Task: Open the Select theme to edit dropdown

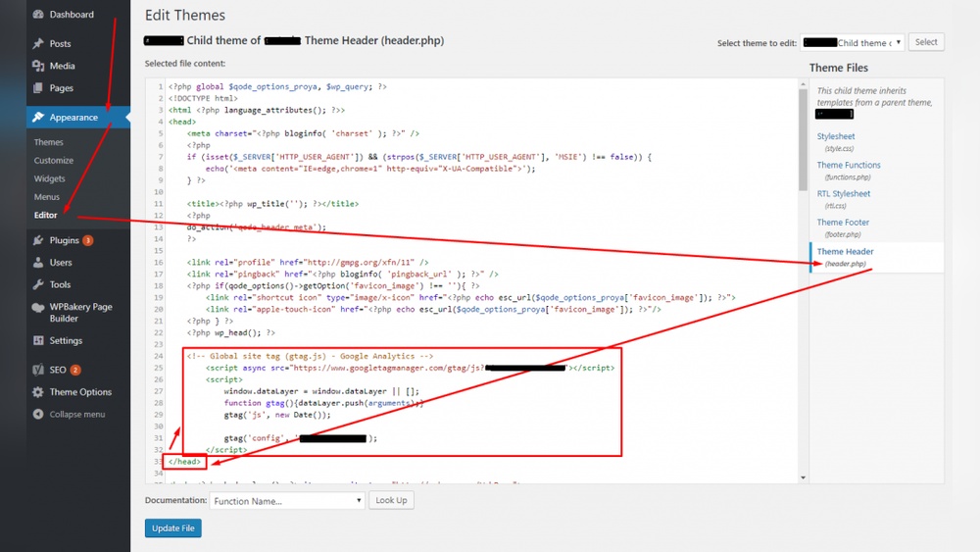Action: tap(852, 42)
